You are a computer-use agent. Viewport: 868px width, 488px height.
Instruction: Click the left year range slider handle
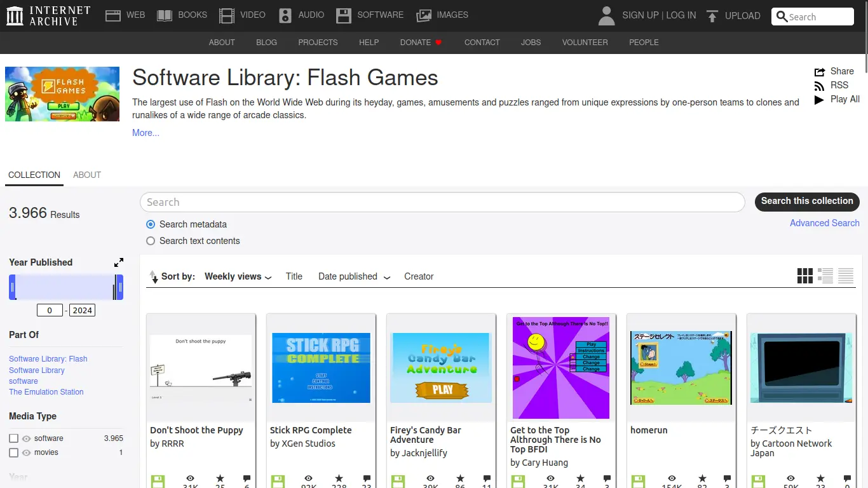12,287
